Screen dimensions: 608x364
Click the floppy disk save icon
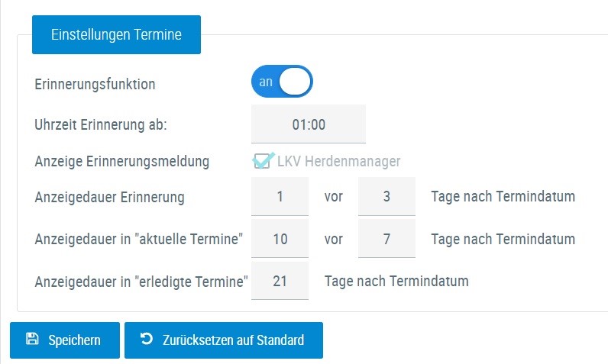click(x=32, y=339)
